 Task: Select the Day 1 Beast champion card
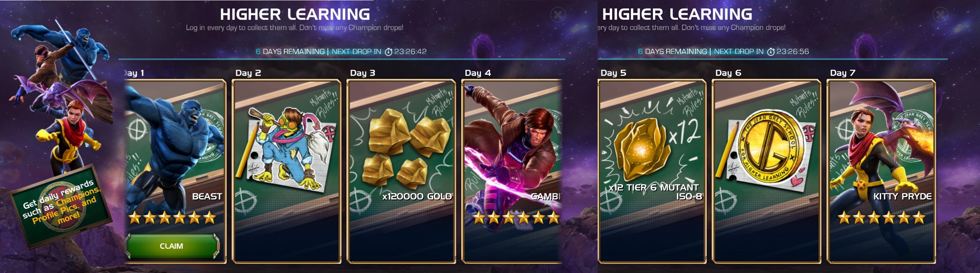[x=175, y=171]
